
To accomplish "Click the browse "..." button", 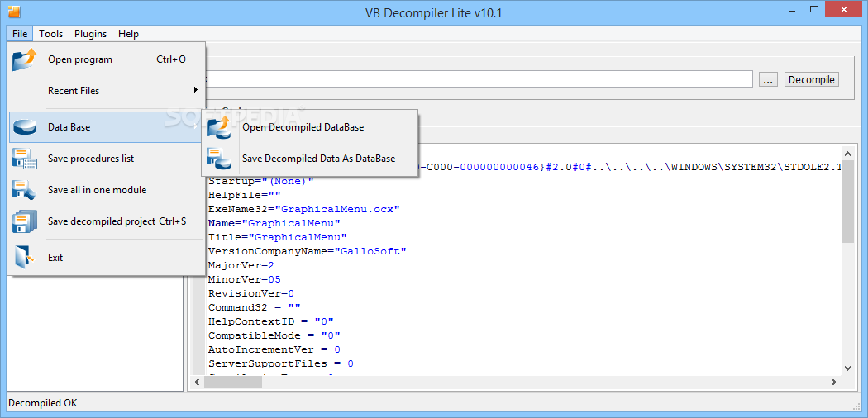I will point(767,79).
